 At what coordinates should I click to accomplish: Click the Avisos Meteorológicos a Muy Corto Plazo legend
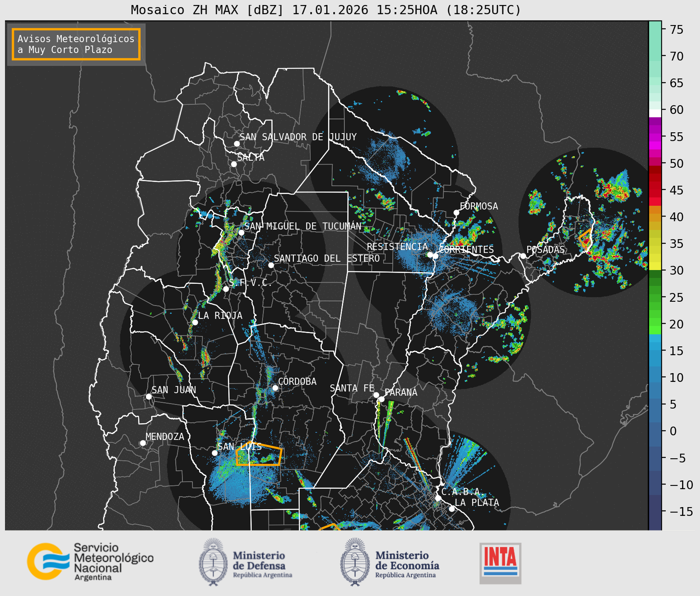[76, 44]
